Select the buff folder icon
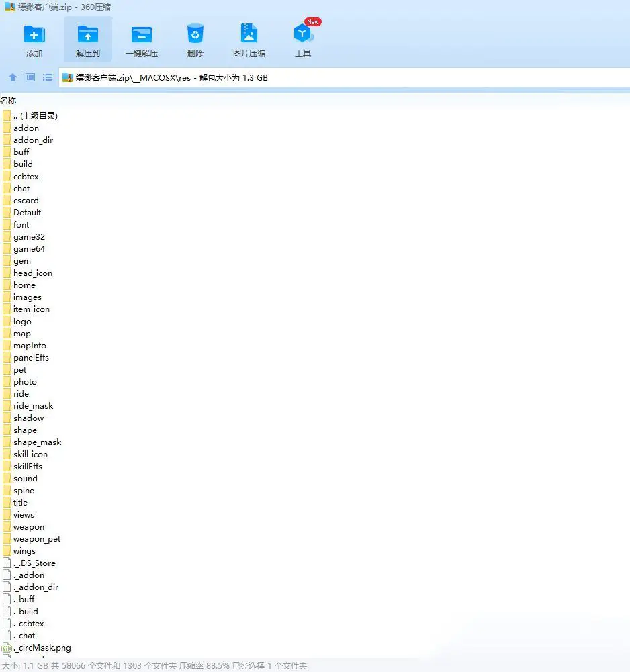This screenshot has width=630, height=672. [7, 152]
